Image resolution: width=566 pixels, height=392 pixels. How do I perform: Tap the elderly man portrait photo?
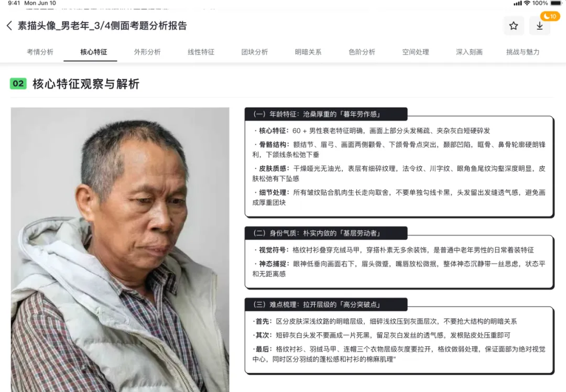120,250
